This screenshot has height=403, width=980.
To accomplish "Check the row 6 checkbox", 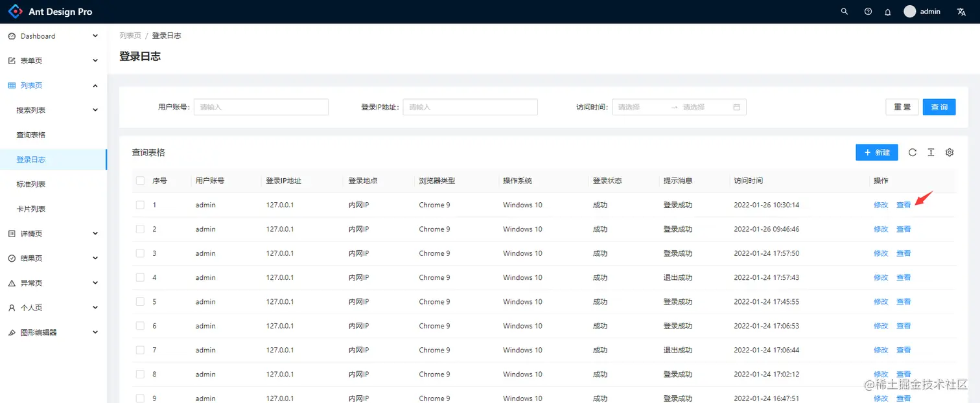I will 140,326.
